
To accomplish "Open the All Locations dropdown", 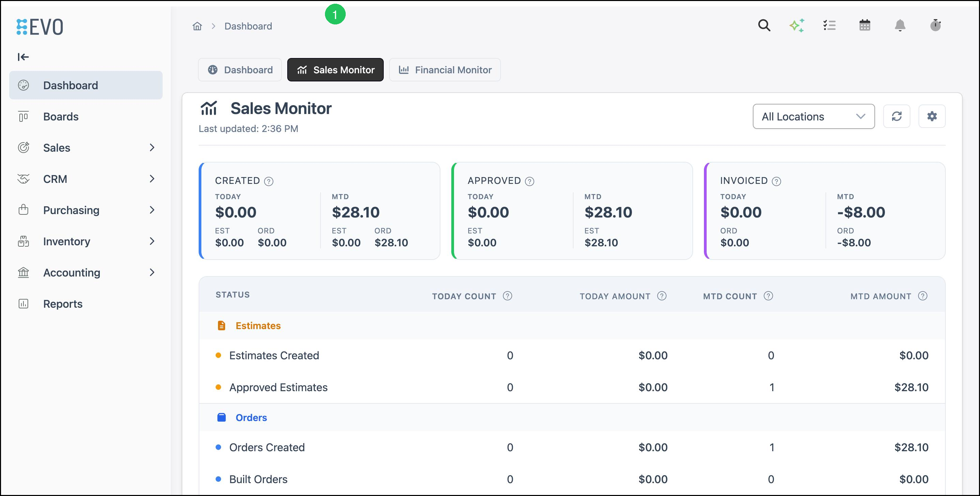I will [x=813, y=116].
